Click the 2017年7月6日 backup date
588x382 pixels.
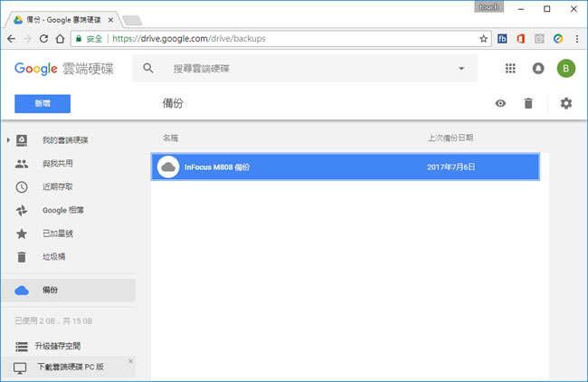coord(450,167)
